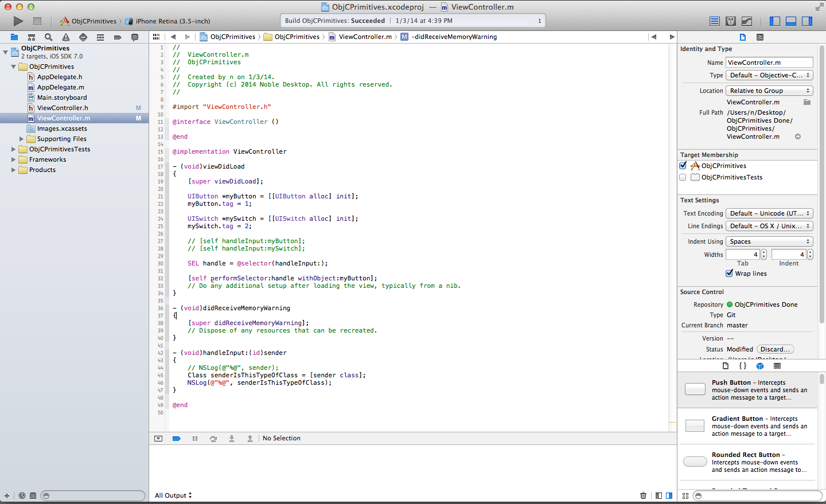
Task: Open the File Template library
Action: pyautogui.click(x=726, y=366)
